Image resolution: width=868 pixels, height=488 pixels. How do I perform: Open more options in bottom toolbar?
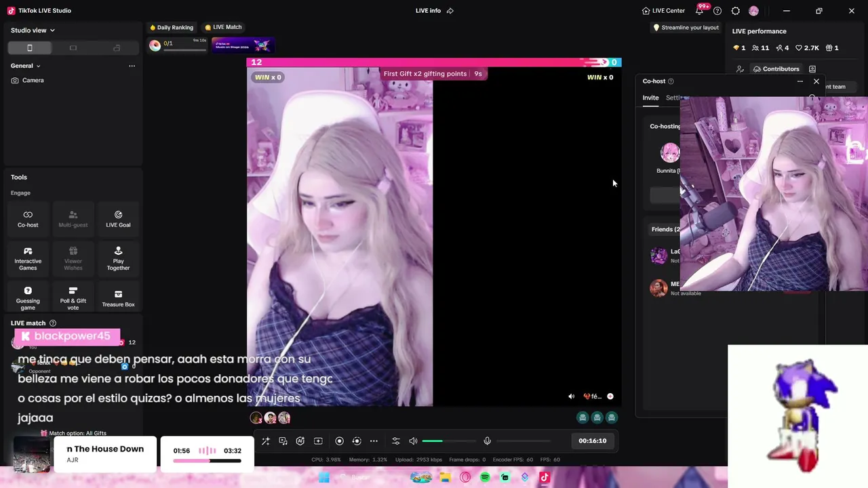pos(374,441)
